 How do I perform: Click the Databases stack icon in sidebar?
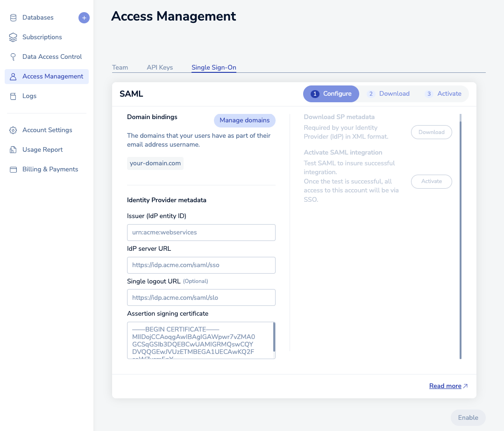click(x=13, y=18)
